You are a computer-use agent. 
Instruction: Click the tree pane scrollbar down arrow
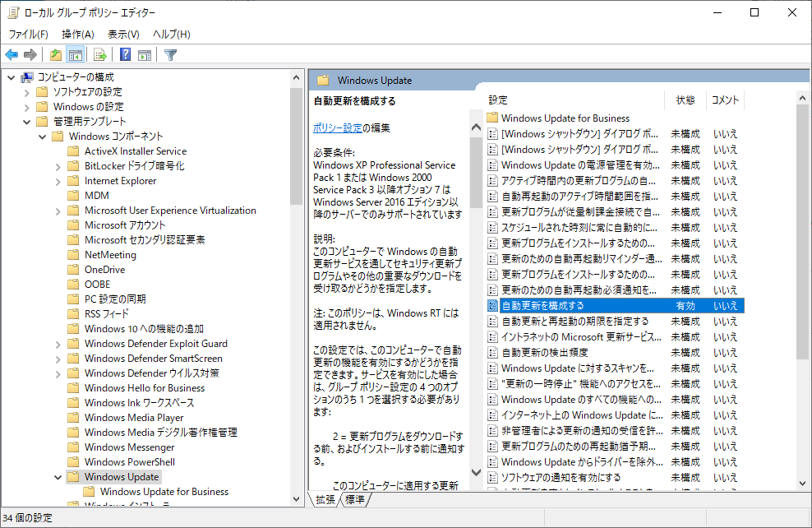click(296, 499)
